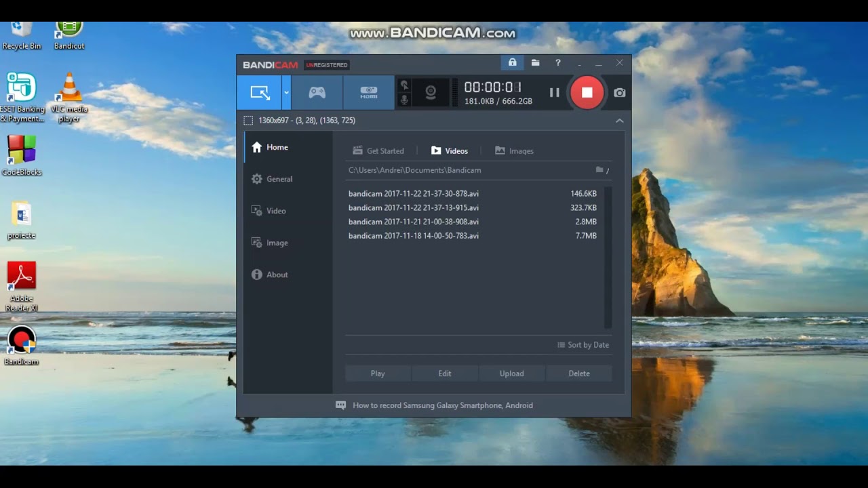Image resolution: width=868 pixels, height=488 pixels.
Task: Open the Video settings section
Action: click(x=288, y=211)
